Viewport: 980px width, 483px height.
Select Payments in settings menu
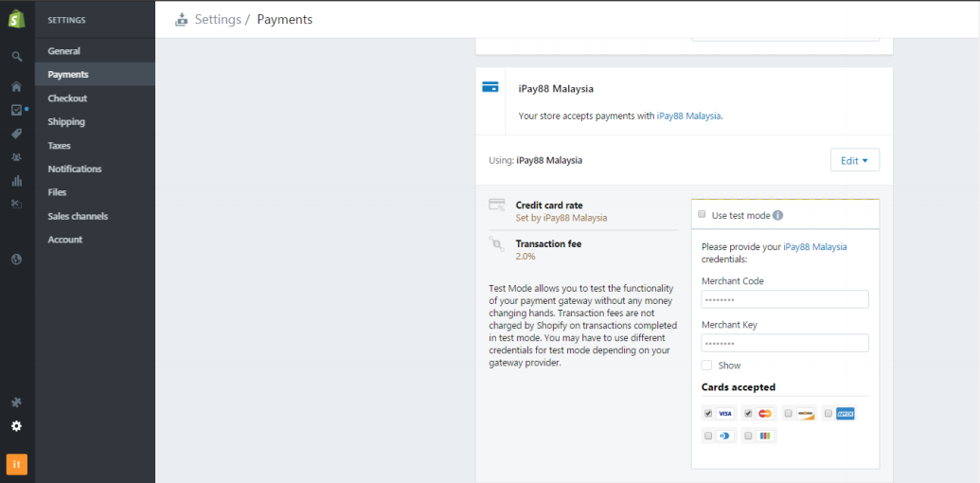95,75
